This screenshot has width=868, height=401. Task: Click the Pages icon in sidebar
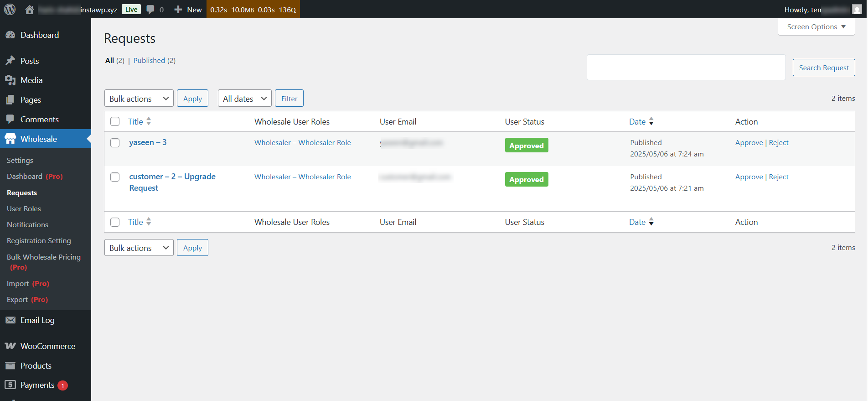pyautogui.click(x=10, y=100)
